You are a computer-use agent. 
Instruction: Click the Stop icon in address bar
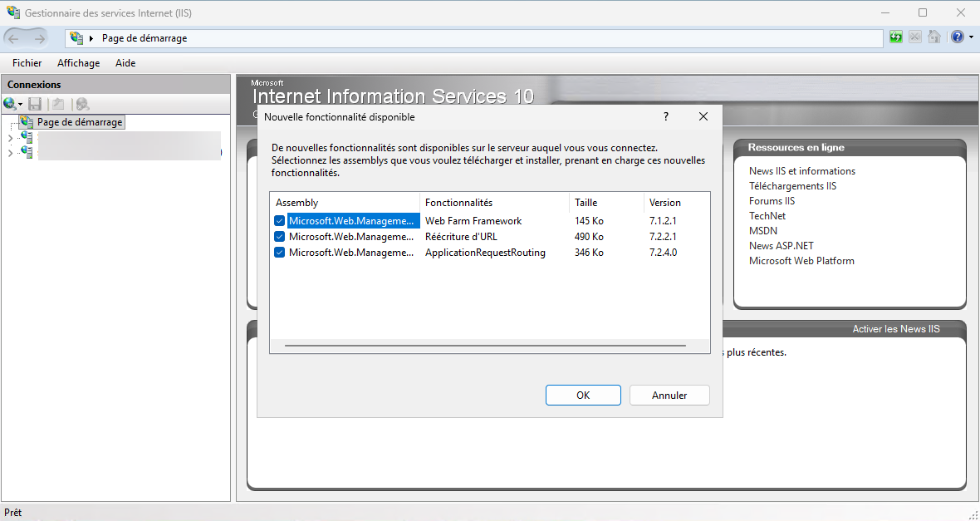click(914, 37)
